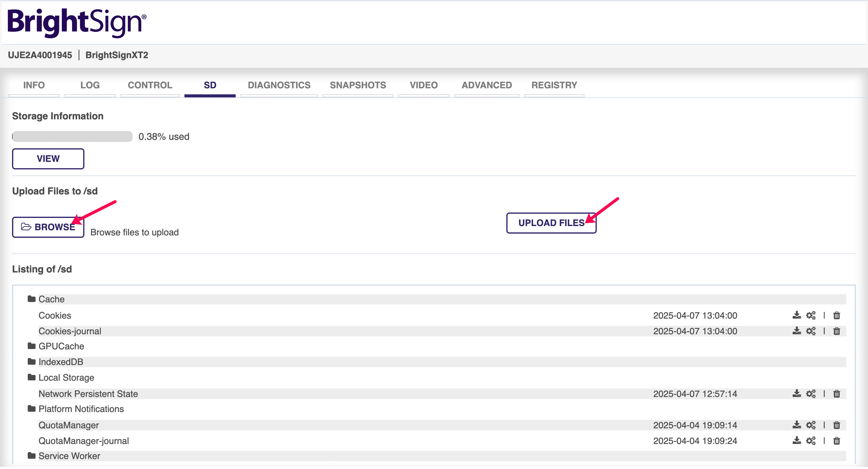Switch to the DIAGNOSTICS tab
Image resolution: width=868 pixels, height=469 pixels.
(x=279, y=85)
